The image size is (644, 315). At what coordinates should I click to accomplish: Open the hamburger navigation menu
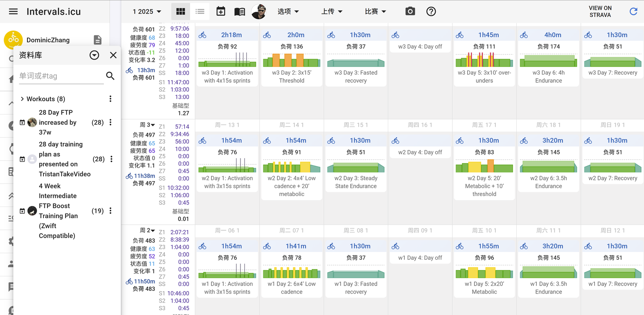click(13, 11)
